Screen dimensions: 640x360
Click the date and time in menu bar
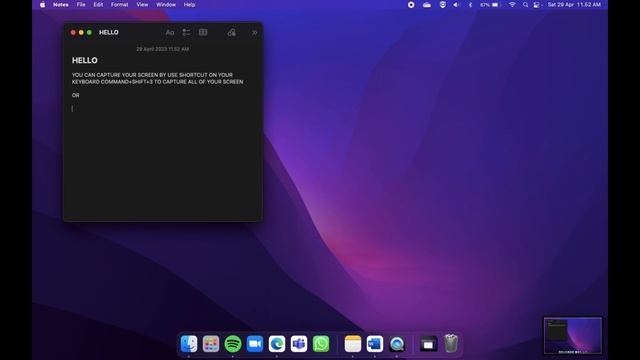click(x=574, y=4)
